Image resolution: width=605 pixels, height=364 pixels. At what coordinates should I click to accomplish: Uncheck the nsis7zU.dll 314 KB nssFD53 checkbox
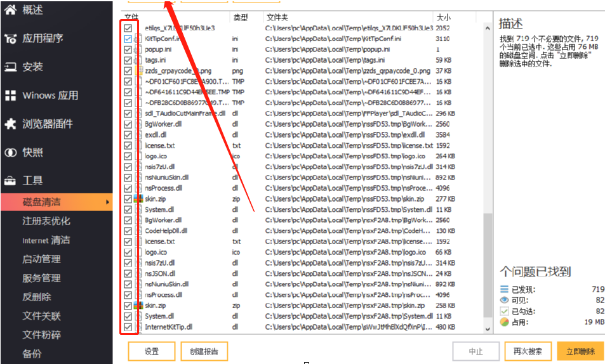click(128, 167)
